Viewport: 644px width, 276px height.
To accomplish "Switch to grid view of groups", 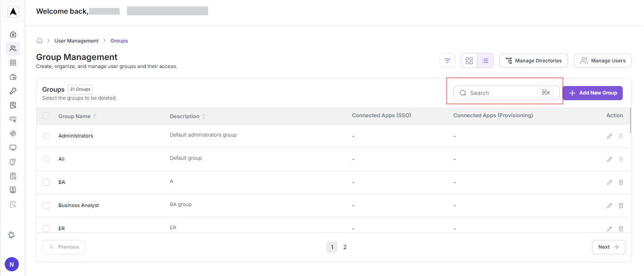I will (469, 60).
